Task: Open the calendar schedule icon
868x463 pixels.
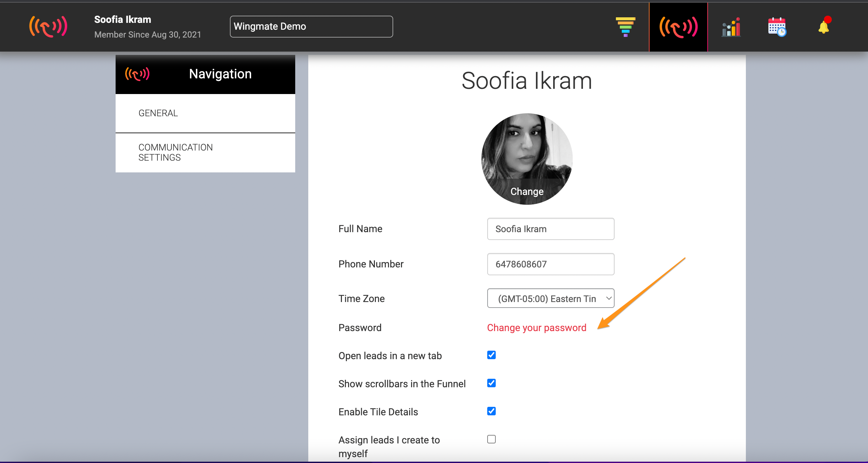Action: tap(777, 27)
